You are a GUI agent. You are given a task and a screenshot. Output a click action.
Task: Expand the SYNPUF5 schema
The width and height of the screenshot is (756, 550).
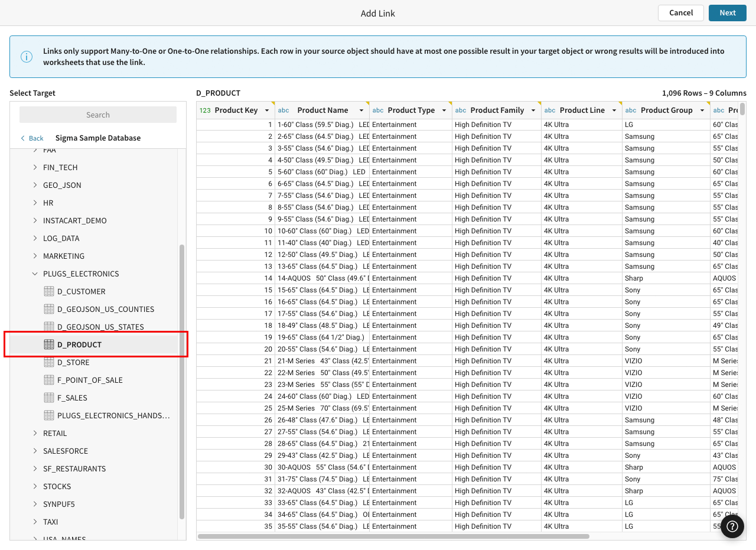click(x=35, y=504)
